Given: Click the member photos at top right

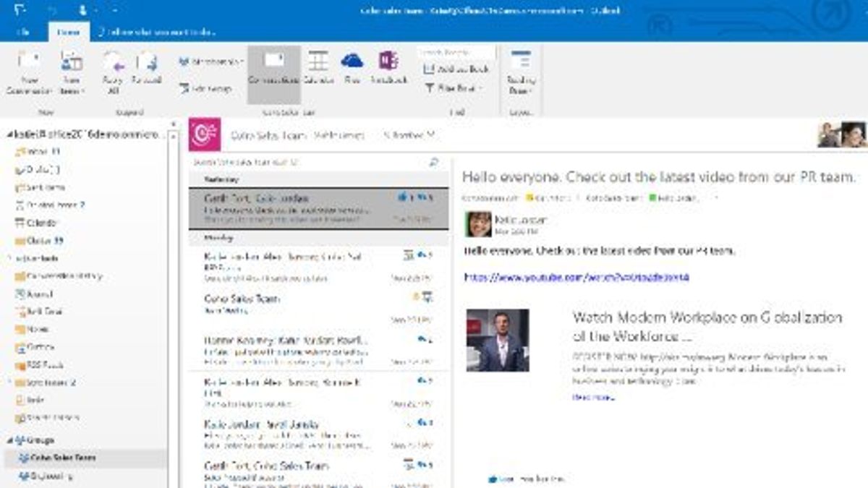Looking at the screenshot, I should (x=842, y=134).
